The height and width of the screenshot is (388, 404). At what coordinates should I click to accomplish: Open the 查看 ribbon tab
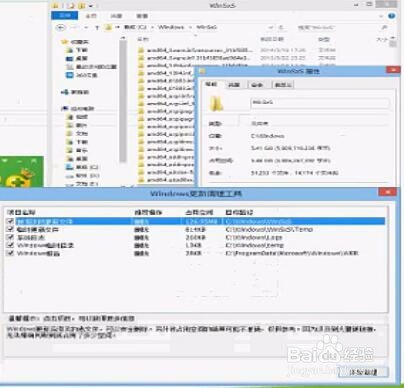[142, 16]
